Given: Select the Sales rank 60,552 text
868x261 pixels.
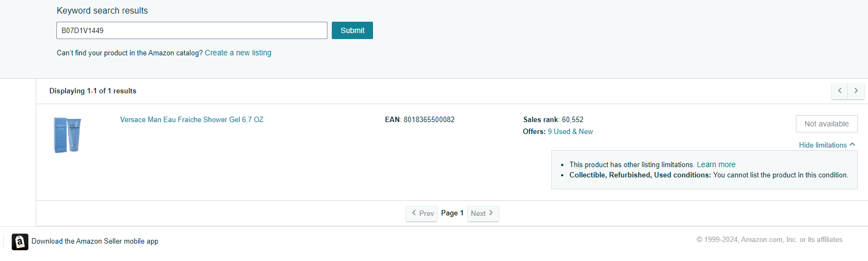Looking at the screenshot, I should click(x=554, y=119).
